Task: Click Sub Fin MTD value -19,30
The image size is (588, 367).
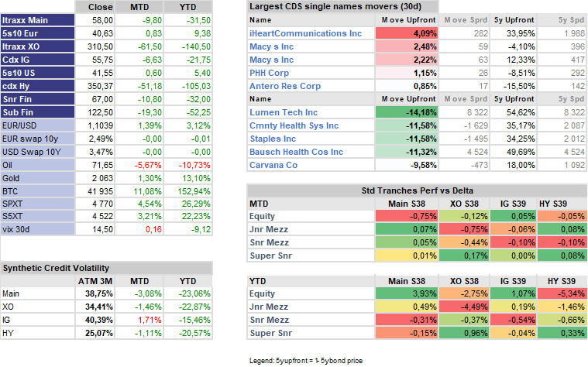Action: 150,112
